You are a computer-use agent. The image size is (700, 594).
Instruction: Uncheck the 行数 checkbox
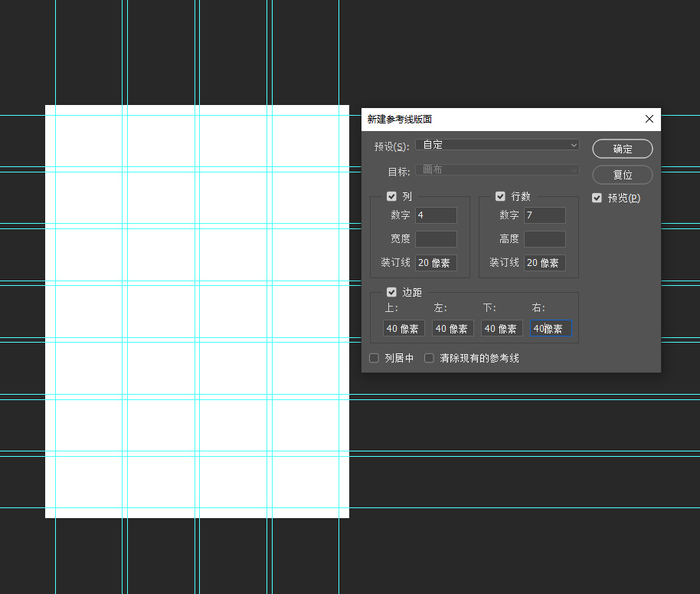point(501,196)
